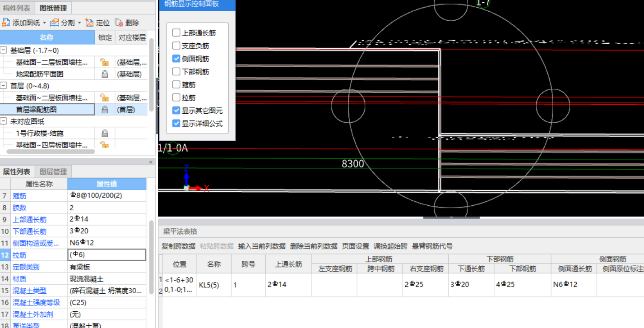Click the 锁定 column header

[x=105, y=37]
